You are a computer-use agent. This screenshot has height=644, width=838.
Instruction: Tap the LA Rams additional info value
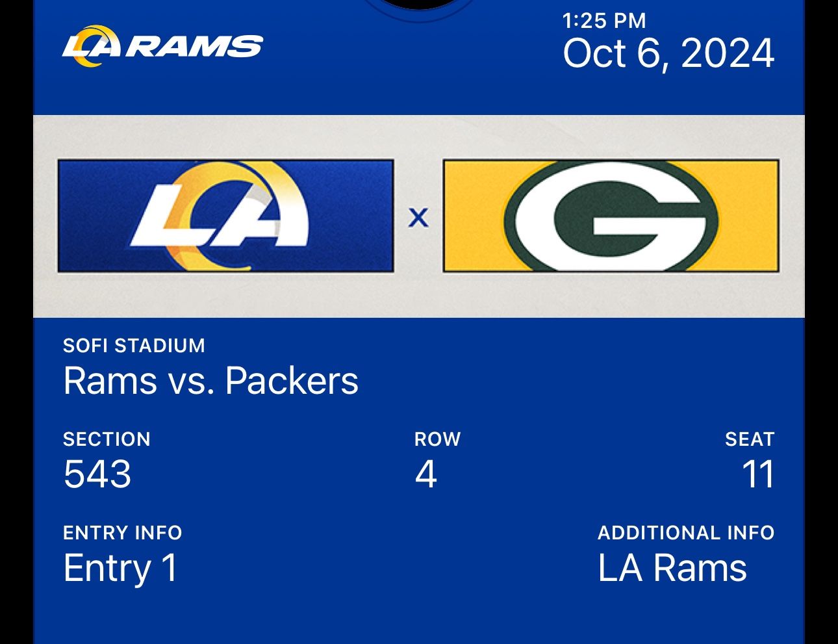tap(672, 567)
